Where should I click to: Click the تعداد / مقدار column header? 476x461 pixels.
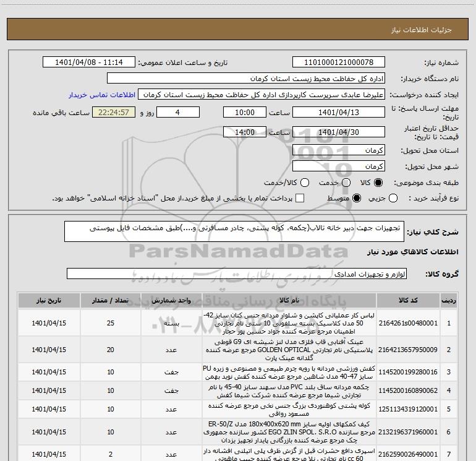point(111,301)
